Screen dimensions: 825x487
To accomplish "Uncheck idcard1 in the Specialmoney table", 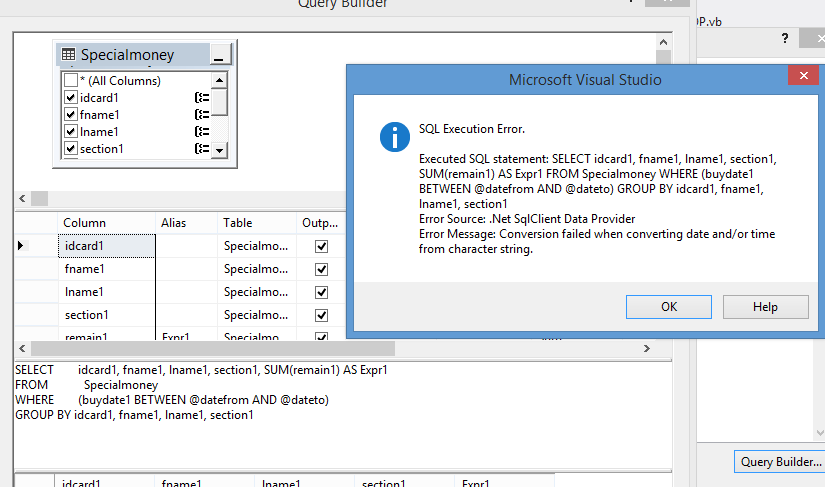I will tap(71, 98).
